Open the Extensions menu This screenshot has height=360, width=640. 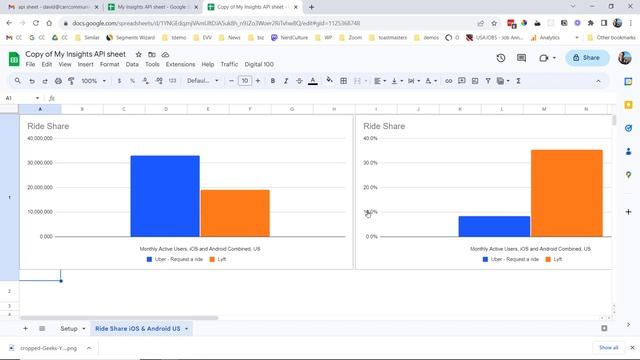point(180,64)
